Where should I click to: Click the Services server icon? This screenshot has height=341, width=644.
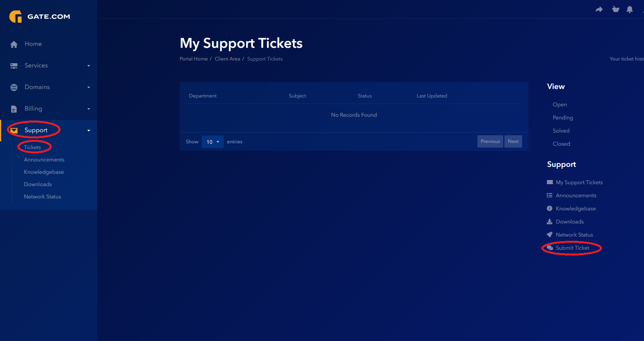tap(14, 66)
